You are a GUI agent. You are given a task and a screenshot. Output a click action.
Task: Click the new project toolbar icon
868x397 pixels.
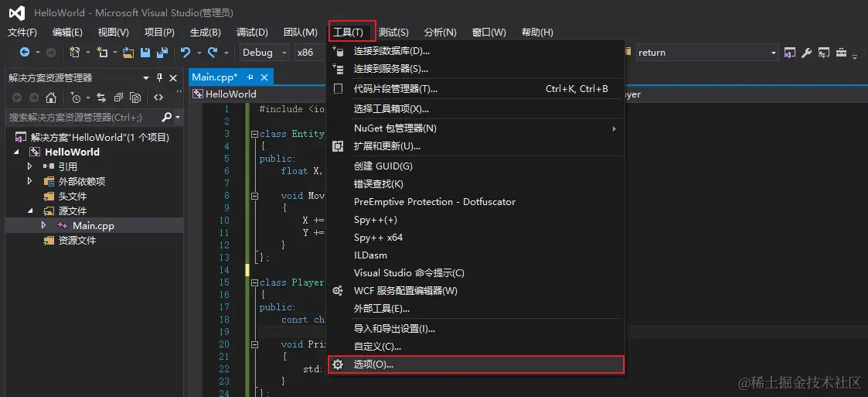75,52
